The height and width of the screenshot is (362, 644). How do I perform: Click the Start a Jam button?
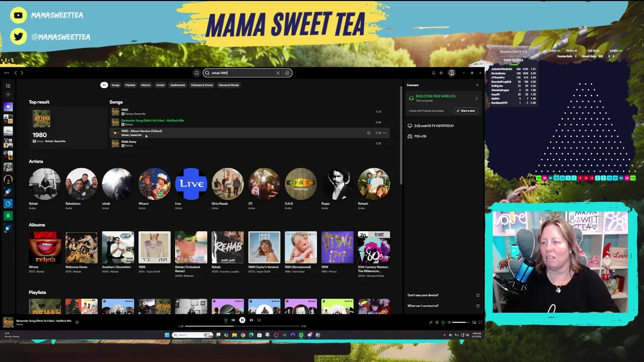(465, 111)
